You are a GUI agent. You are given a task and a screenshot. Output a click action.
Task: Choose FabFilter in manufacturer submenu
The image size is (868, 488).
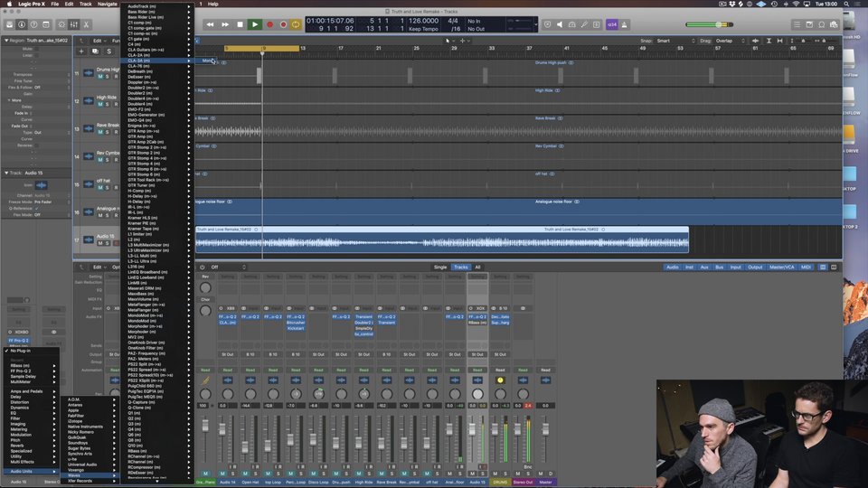click(90, 416)
